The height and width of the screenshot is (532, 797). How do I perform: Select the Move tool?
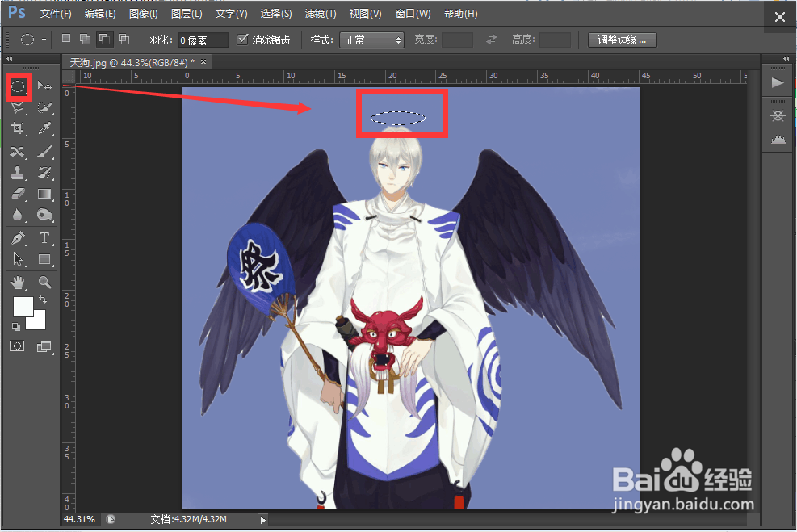point(44,86)
